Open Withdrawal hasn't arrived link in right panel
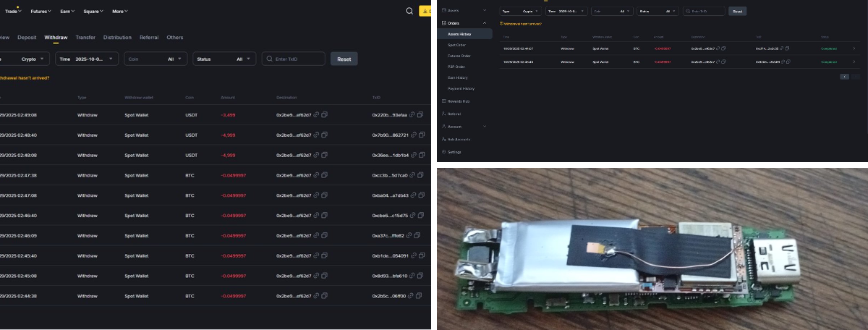This screenshot has width=868, height=330. (521, 24)
